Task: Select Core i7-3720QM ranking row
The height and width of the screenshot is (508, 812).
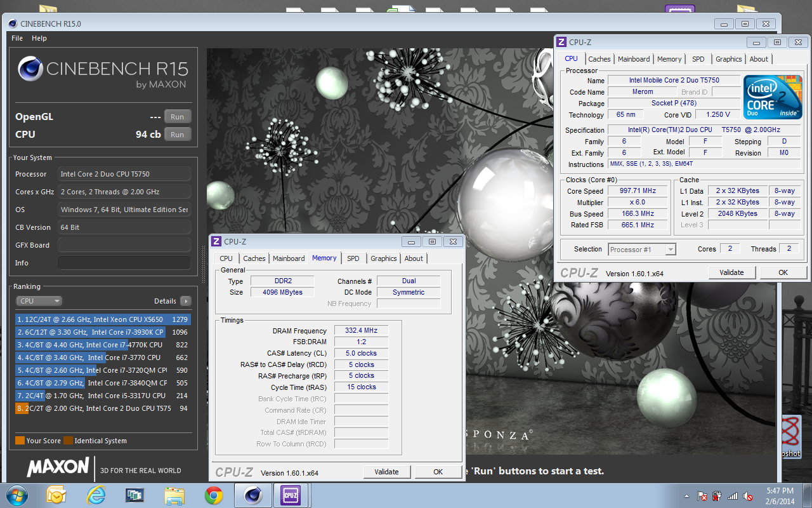Action: (x=103, y=370)
